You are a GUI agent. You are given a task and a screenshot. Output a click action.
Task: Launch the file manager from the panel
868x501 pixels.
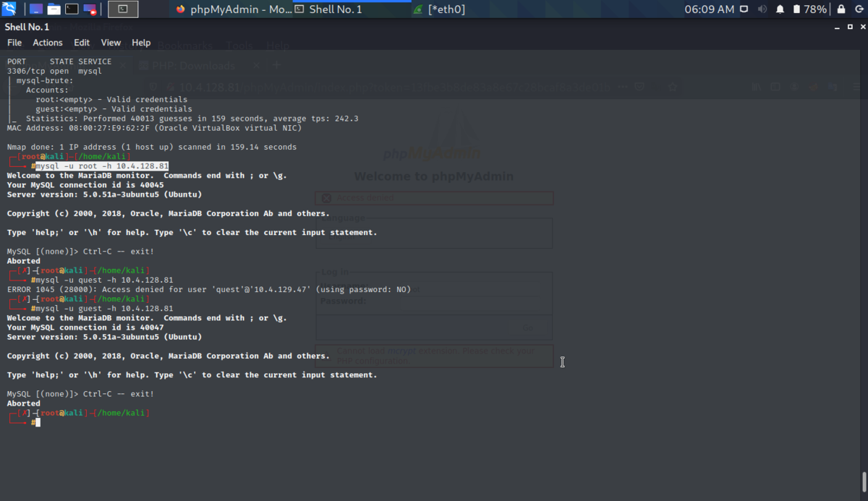(54, 9)
